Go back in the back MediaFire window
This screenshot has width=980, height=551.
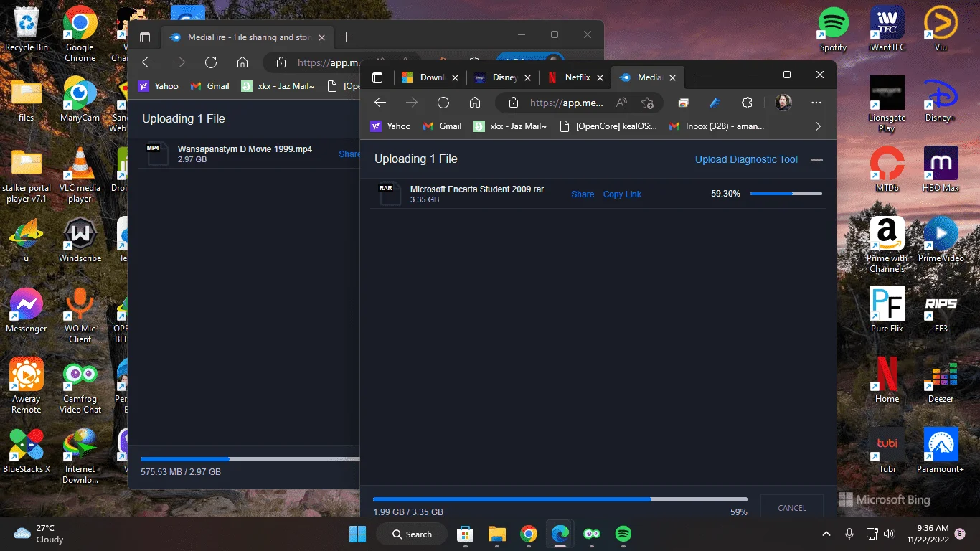[148, 62]
